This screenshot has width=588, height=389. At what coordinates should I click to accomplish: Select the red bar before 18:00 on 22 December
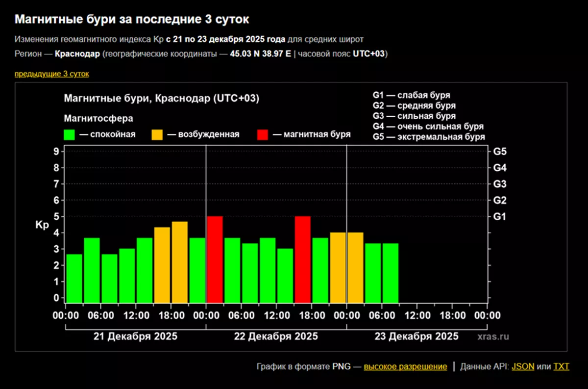pyautogui.click(x=302, y=259)
